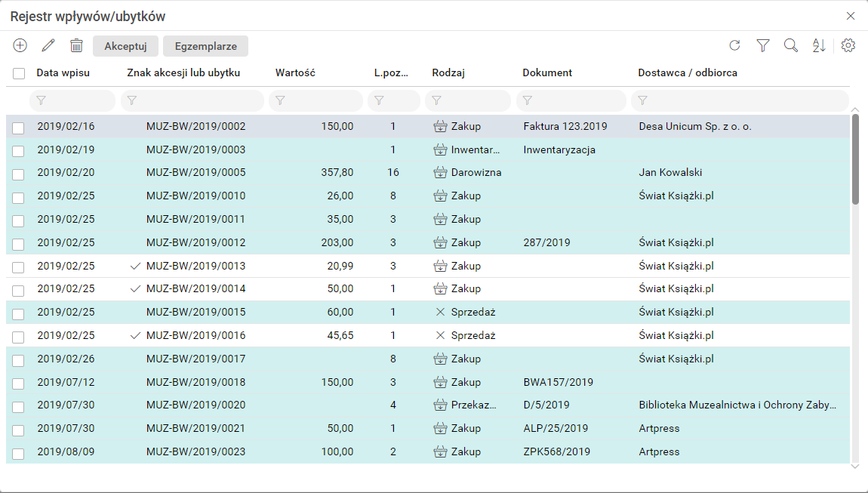Viewport: 868px width, 493px height.
Task: Edit the entry using the pencil icon
Action: 48,45
